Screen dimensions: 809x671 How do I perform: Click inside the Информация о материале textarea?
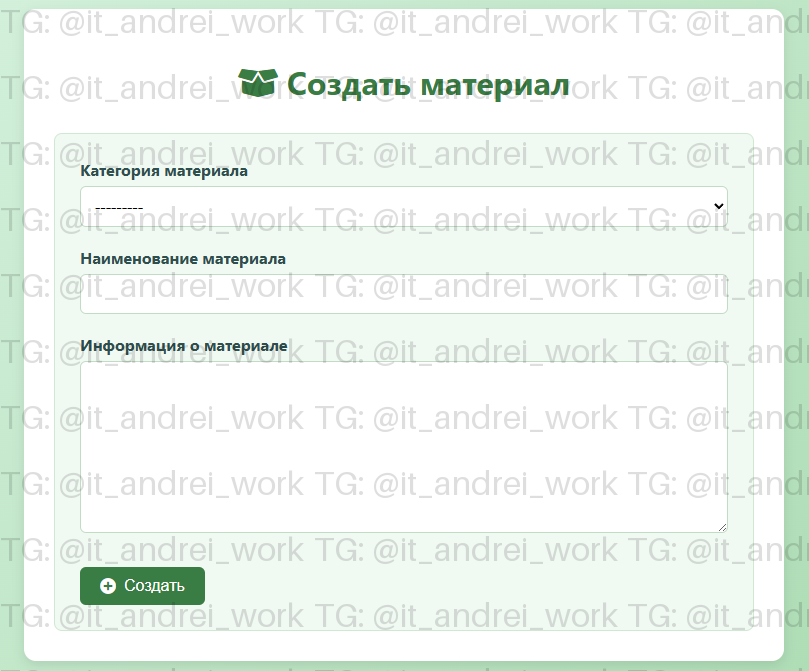click(x=403, y=446)
